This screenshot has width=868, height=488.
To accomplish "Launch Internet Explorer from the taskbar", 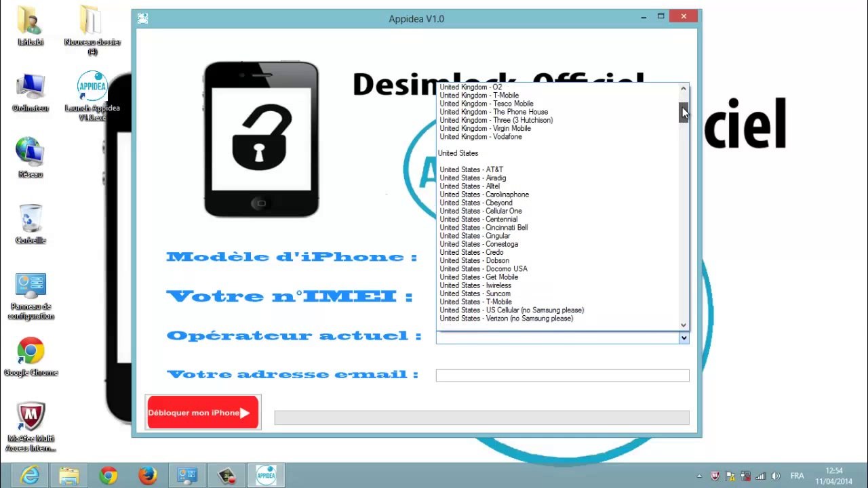I will [30, 476].
